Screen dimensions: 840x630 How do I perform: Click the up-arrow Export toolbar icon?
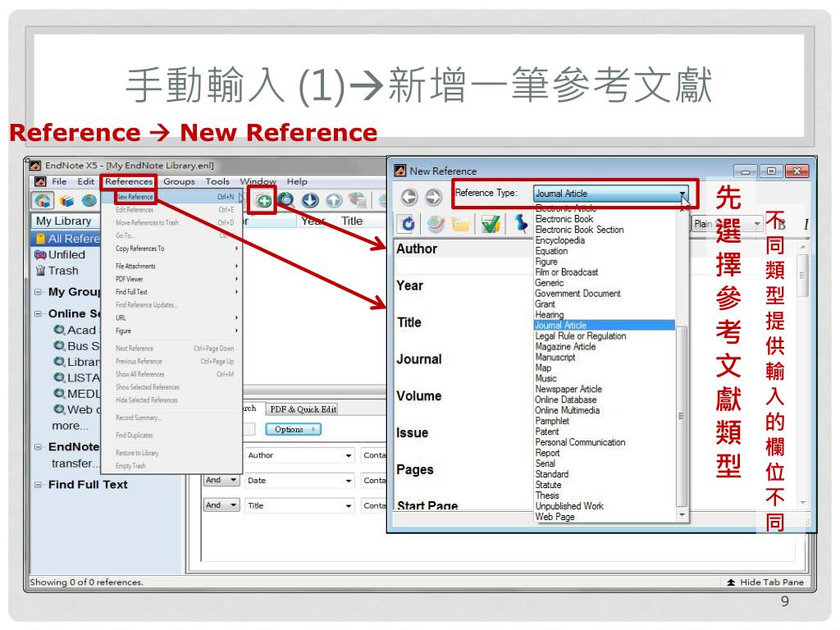(334, 201)
